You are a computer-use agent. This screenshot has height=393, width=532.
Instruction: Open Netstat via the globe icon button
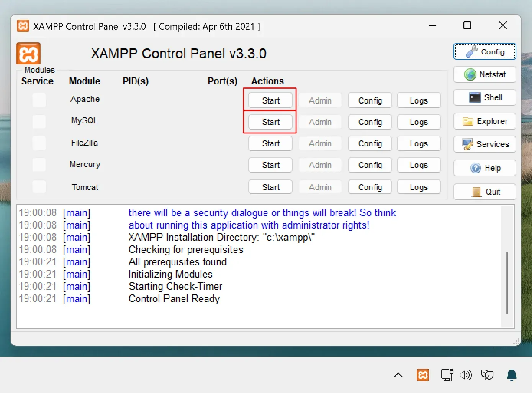coord(485,74)
